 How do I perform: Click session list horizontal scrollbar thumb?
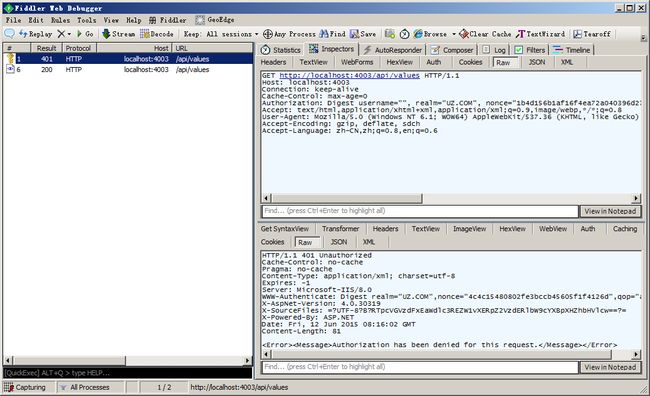click(69, 361)
